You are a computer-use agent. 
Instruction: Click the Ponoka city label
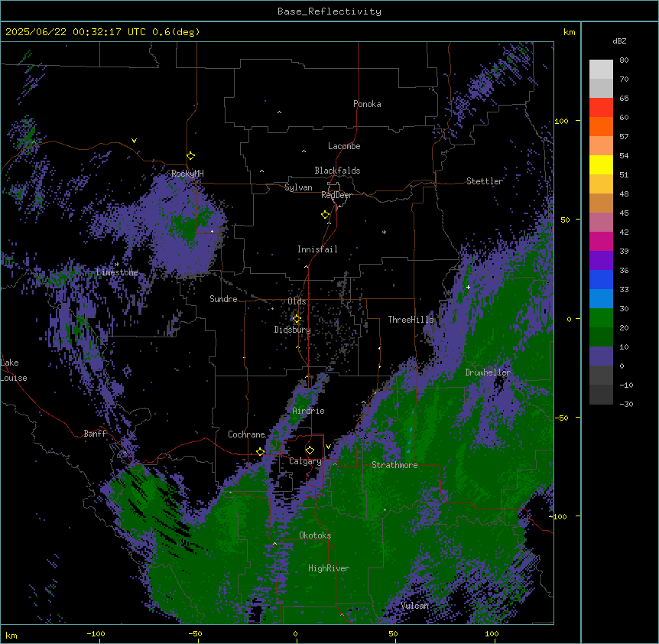click(367, 104)
